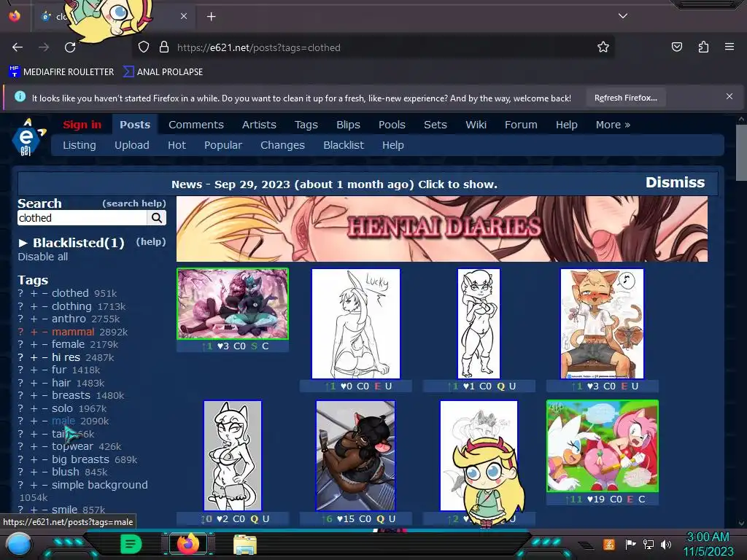Click the network tray icon
Screen dimensions: 747x560
tap(648, 544)
